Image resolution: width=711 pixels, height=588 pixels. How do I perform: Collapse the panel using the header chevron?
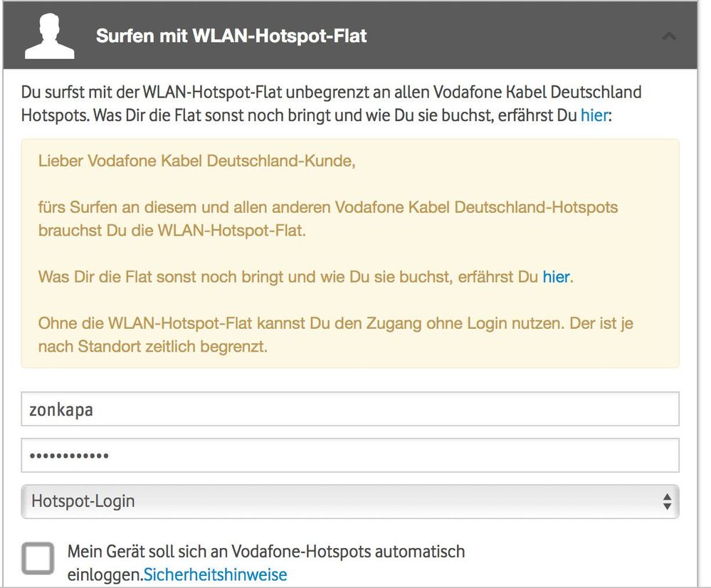tap(669, 36)
